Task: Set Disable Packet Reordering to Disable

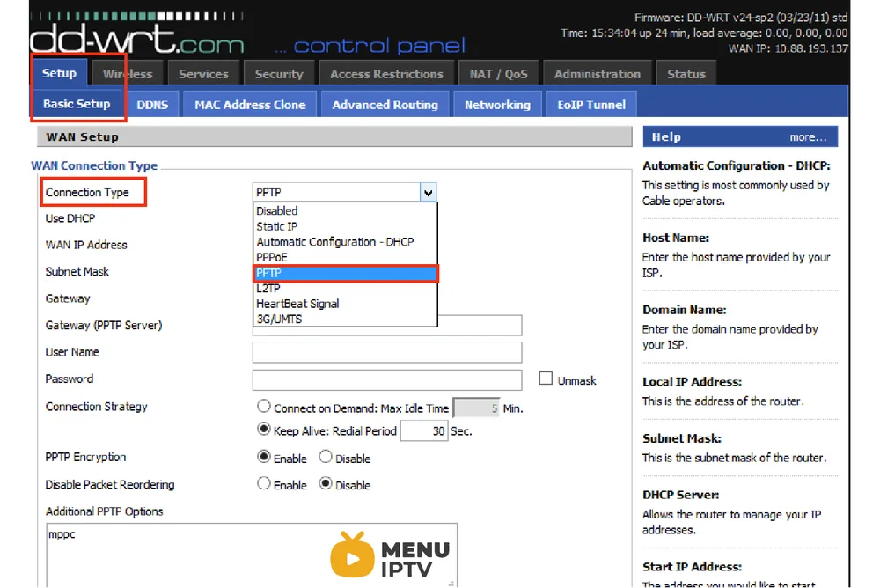Action: (326, 483)
